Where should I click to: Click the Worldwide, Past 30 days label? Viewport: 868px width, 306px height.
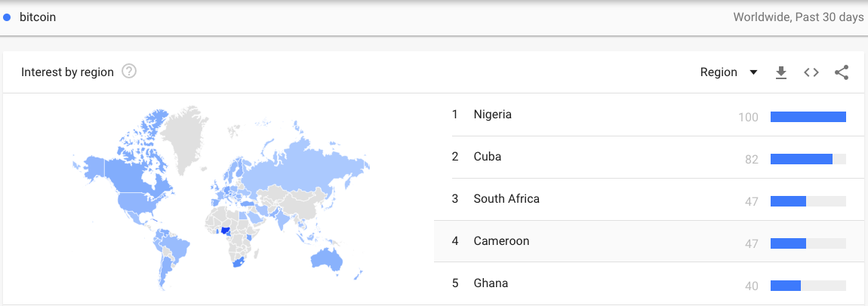pyautogui.click(x=798, y=17)
